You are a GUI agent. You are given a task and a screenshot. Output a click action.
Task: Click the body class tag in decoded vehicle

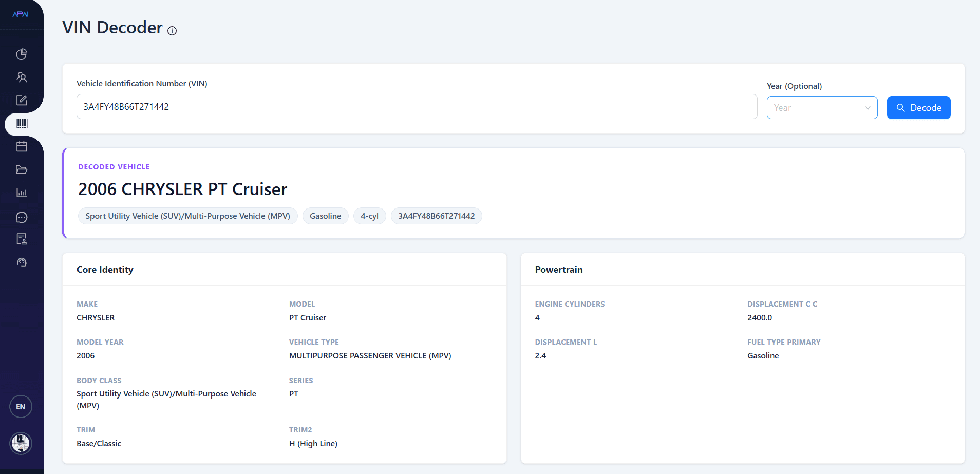[x=188, y=216]
